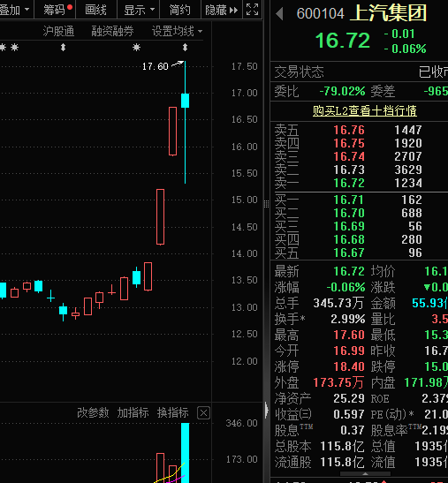
Task: Click the 卖三 price 16.74
Action: (349, 156)
